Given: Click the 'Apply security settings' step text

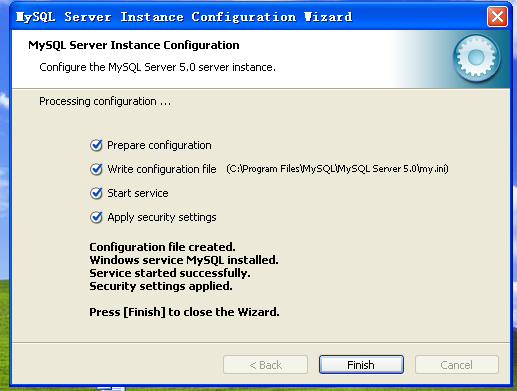Looking at the screenshot, I should 162,217.
